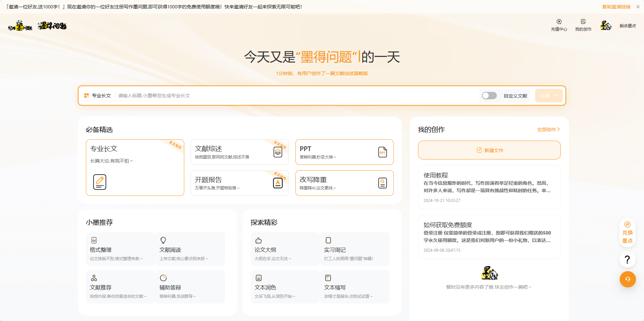Click the 新建文件 button

(x=489, y=150)
